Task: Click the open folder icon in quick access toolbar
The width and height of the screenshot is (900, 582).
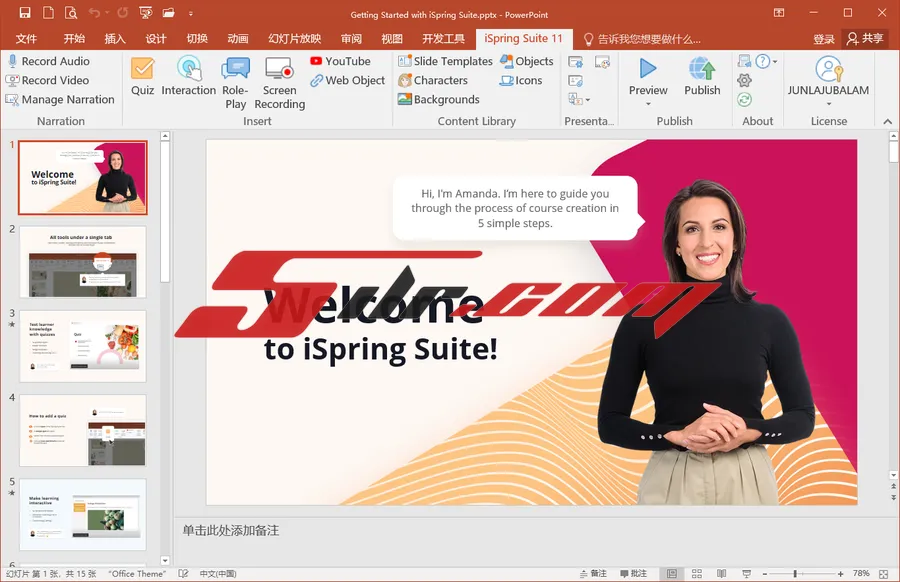Action: [168, 13]
